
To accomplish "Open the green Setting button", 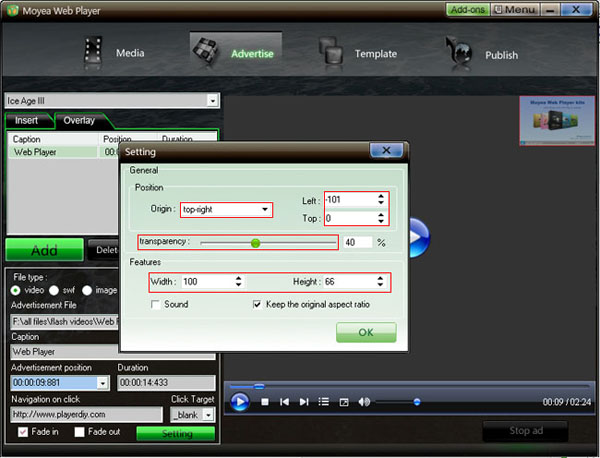I will [x=176, y=434].
